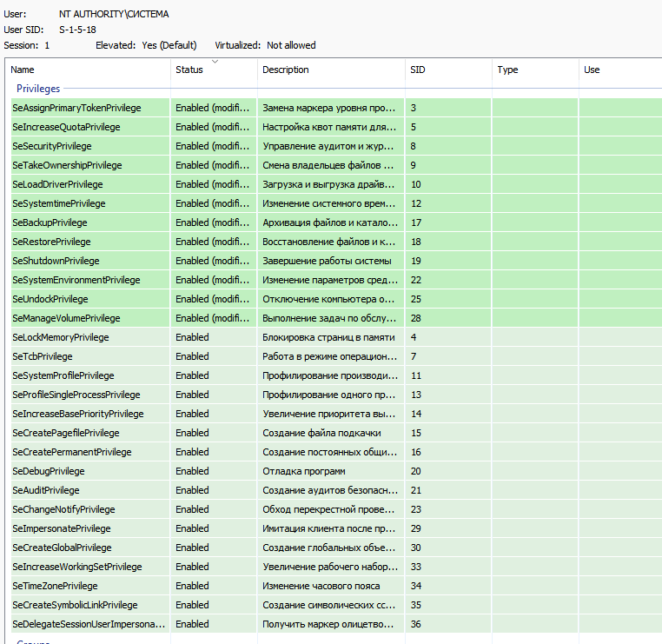Select the SeDebugPrivilege row
The width and height of the screenshot is (662, 644).
pos(49,471)
